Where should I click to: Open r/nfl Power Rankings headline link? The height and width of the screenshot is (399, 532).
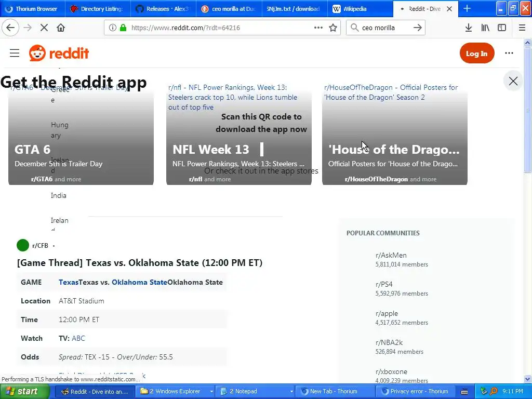click(233, 97)
